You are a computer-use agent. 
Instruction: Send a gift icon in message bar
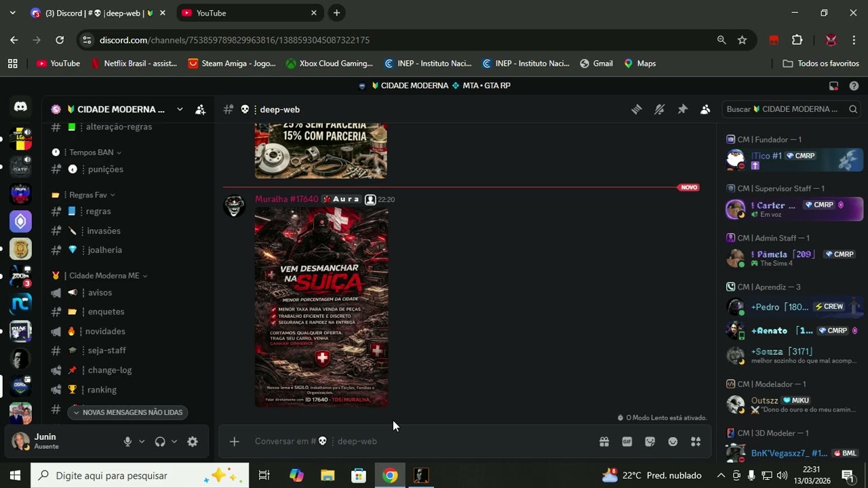(x=604, y=441)
